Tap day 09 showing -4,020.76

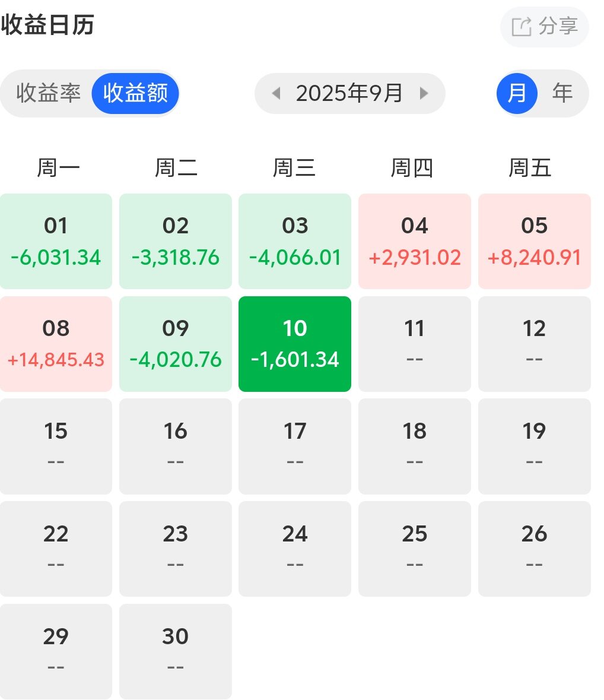176,344
